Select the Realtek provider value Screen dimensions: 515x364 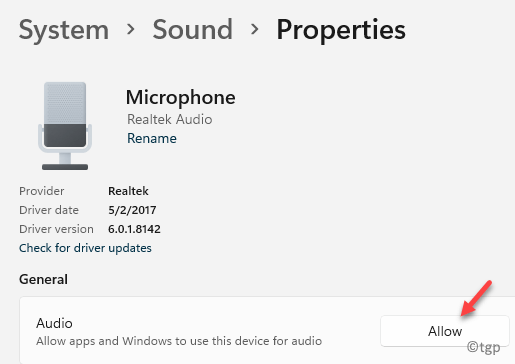(x=128, y=191)
